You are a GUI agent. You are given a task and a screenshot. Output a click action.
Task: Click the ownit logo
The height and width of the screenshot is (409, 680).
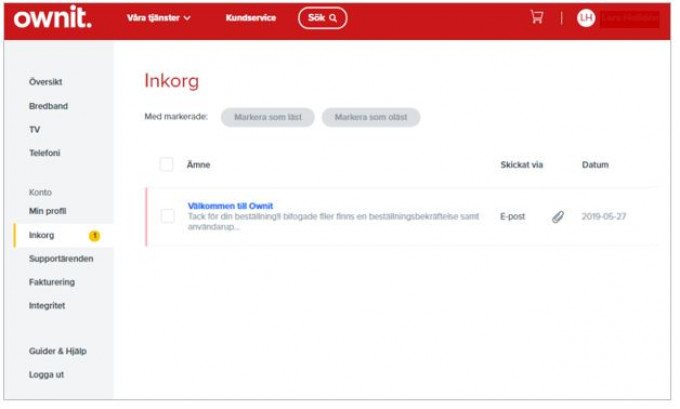pyautogui.click(x=52, y=18)
